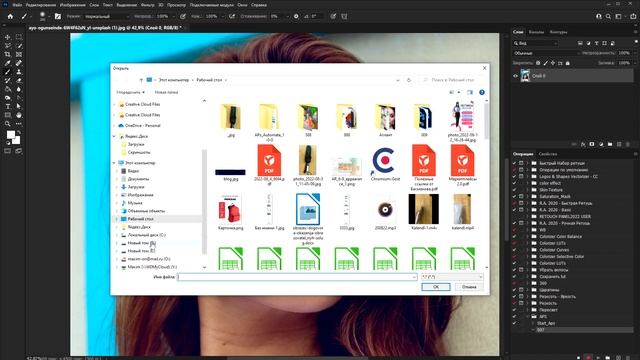Select the Rectangular Marquee tool

[x=19, y=37]
